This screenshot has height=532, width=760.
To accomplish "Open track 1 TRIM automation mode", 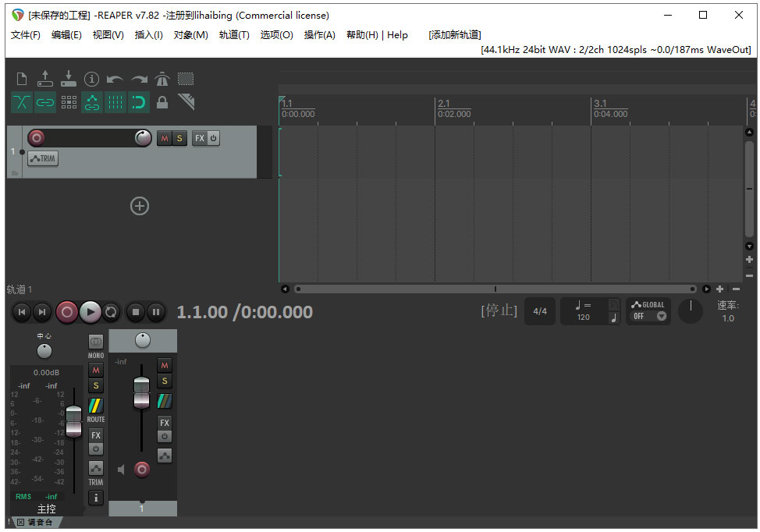I will (x=43, y=158).
